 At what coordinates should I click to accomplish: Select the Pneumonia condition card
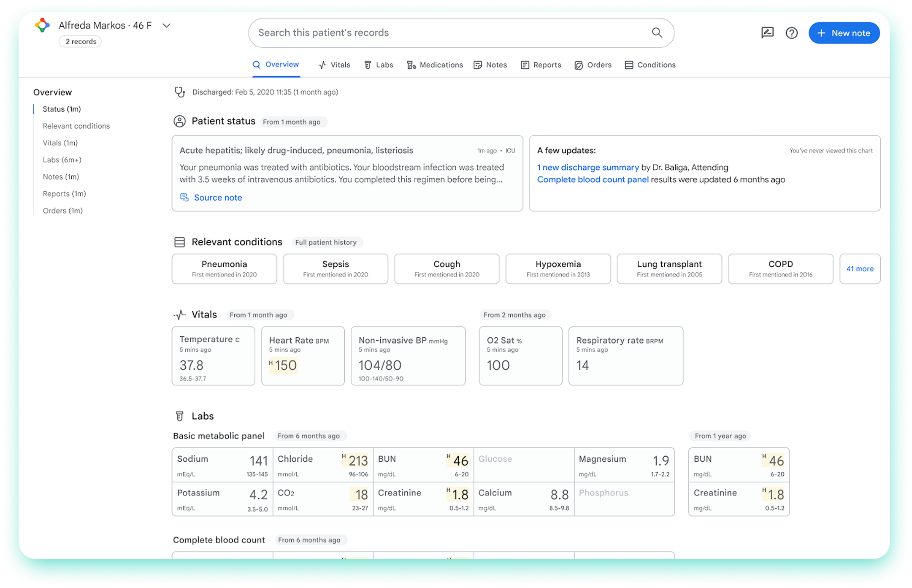(x=224, y=269)
